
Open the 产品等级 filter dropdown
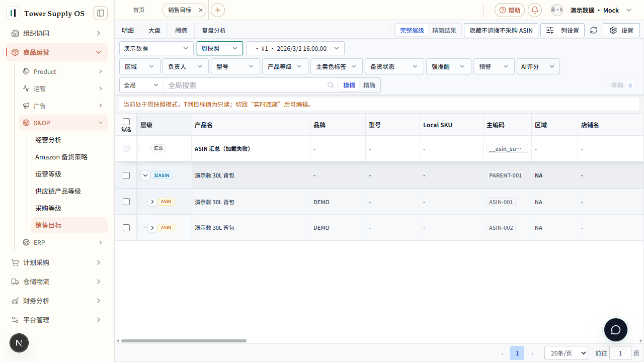tap(285, 66)
